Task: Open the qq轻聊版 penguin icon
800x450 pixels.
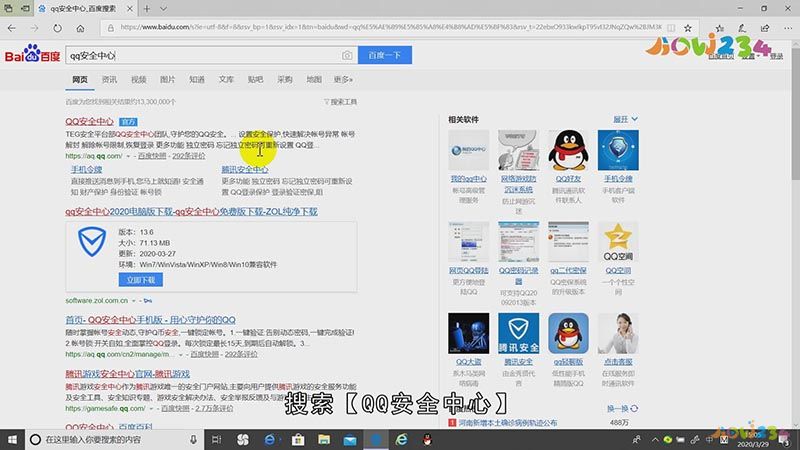Action: tap(568, 333)
